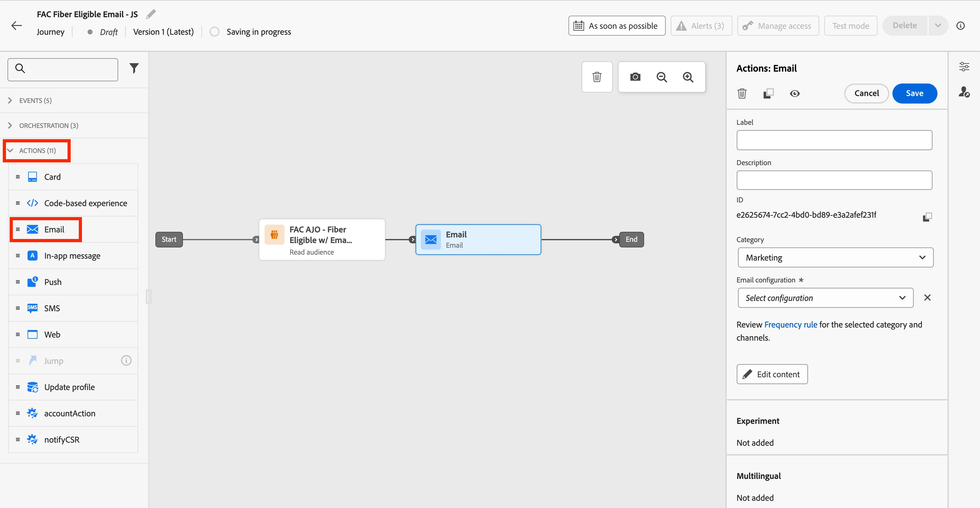Select the Code-based experience action
The height and width of the screenshot is (508, 980).
[73, 203]
